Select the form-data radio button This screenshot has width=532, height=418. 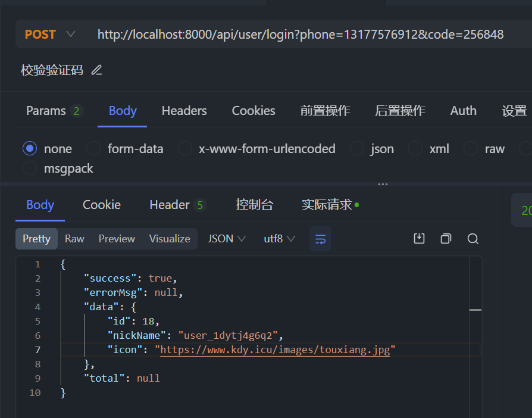point(93,149)
